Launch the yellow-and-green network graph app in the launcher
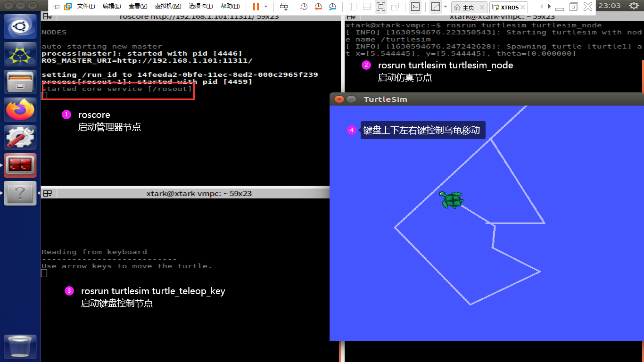This screenshot has width=644, height=362. click(x=20, y=54)
